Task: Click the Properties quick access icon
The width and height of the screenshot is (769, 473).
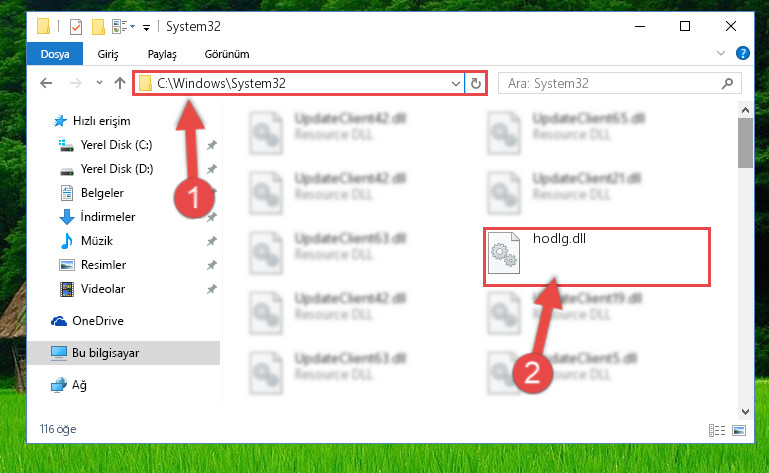Action: click(x=76, y=26)
